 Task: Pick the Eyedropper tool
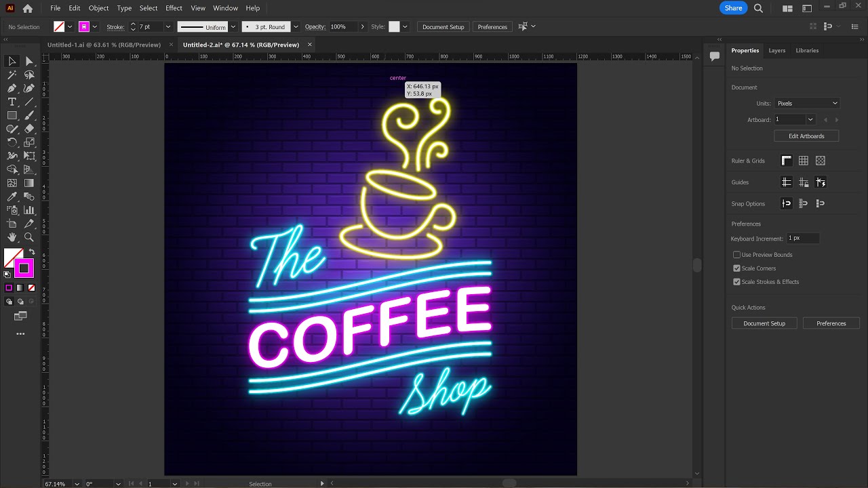pos(12,197)
